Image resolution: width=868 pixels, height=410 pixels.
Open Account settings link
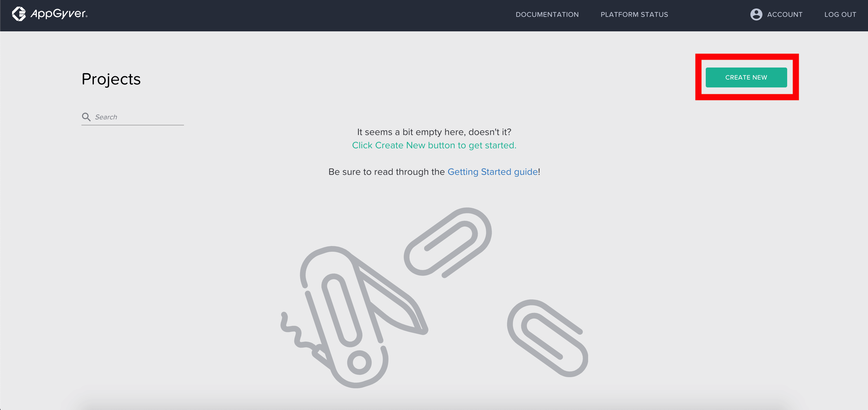pos(784,14)
